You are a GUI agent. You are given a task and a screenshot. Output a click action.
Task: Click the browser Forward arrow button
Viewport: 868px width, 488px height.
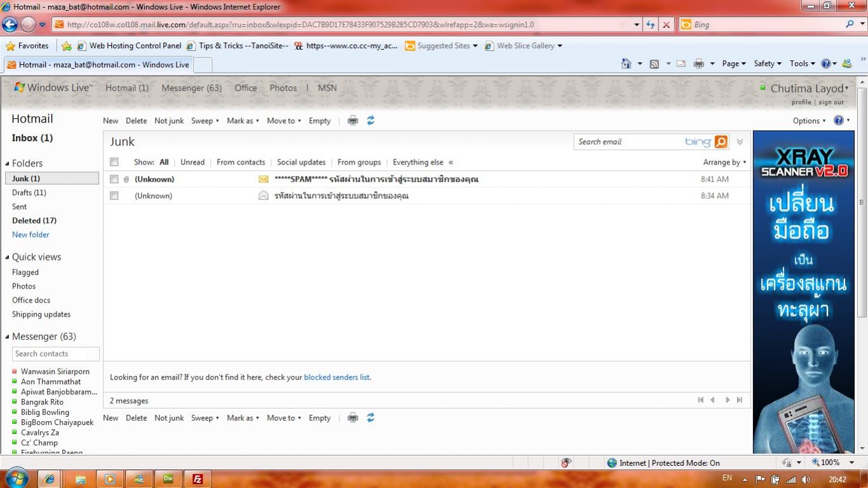(28, 25)
